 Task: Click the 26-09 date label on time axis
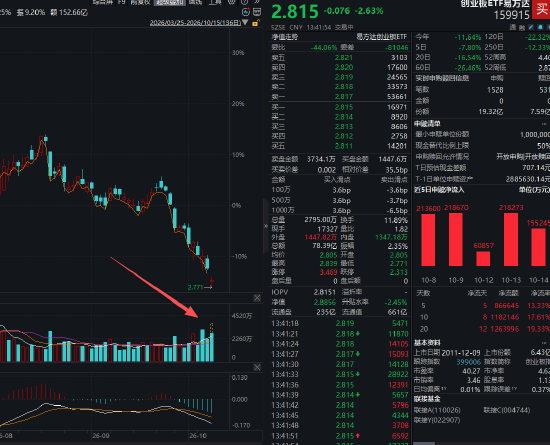[x=101, y=436]
